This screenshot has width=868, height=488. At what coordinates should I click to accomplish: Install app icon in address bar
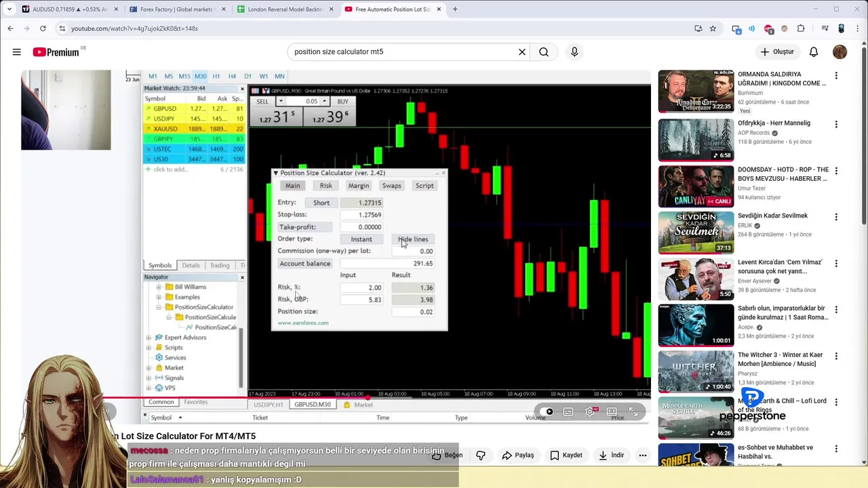click(698, 28)
